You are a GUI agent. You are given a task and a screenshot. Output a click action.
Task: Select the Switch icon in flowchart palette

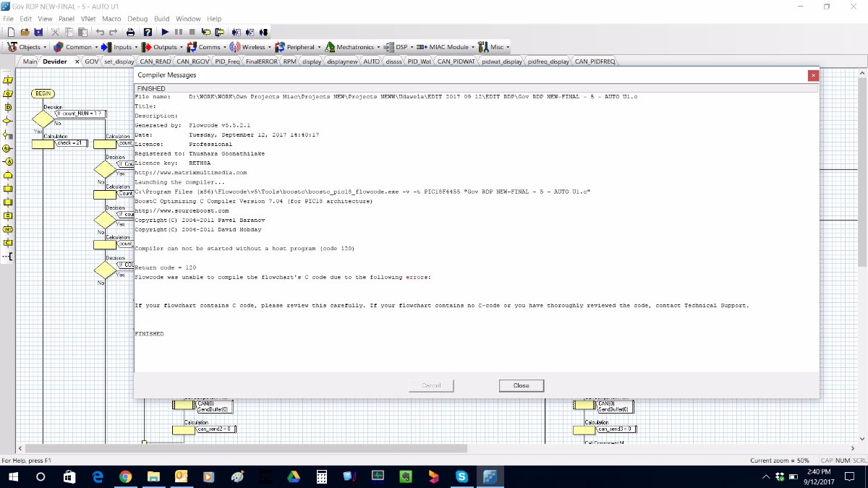[x=8, y=134]
